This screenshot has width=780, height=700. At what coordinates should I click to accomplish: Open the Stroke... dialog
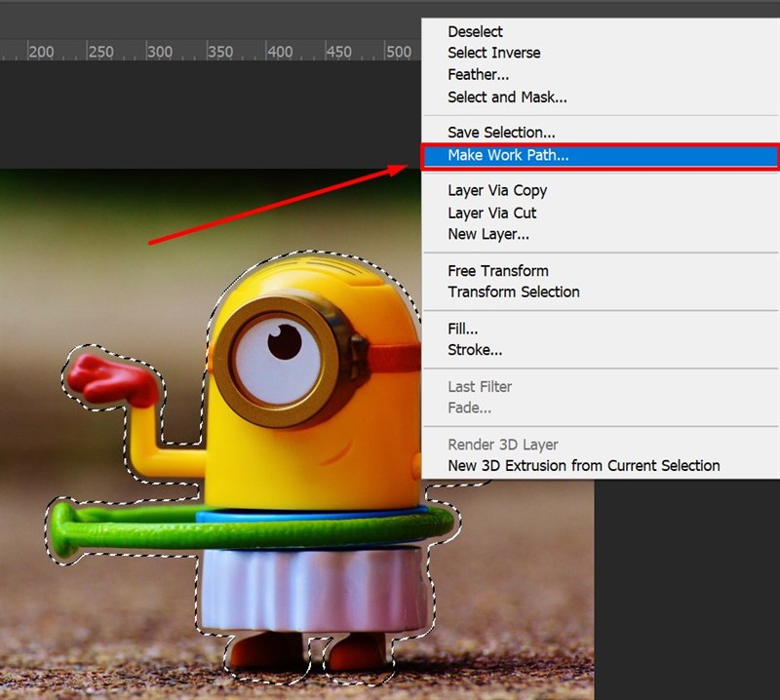(x=475, y=350)
